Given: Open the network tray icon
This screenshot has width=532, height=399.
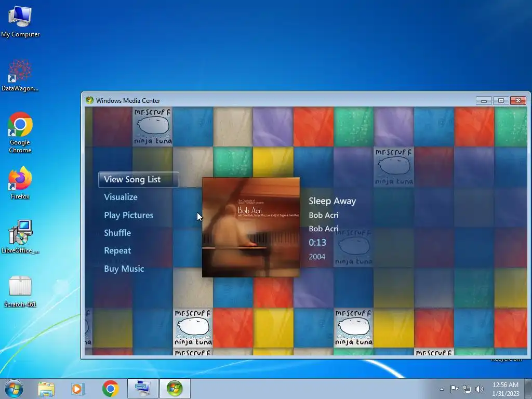Looking at the screenshot, I should (467, 389).
